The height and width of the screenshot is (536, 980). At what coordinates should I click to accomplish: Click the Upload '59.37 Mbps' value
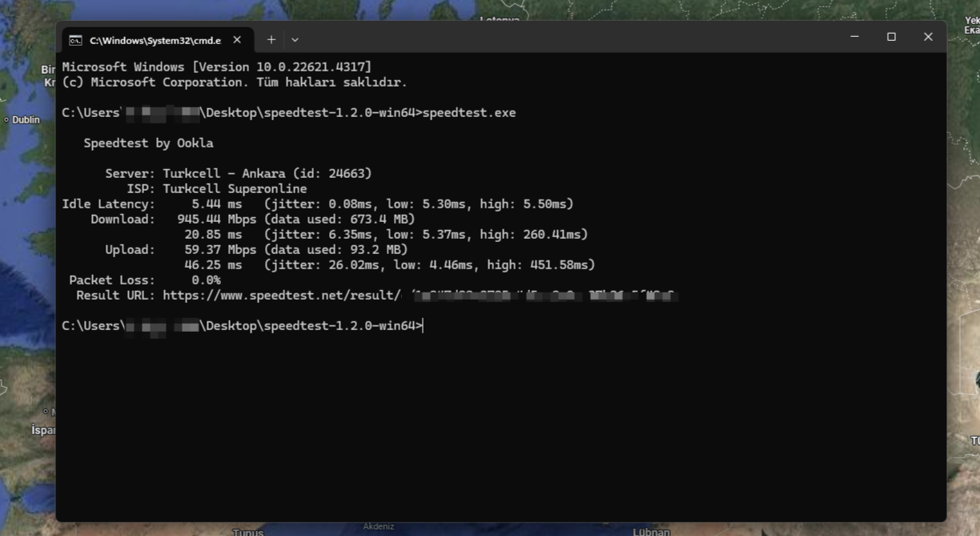pyautogui.click(x=220, y=250)
